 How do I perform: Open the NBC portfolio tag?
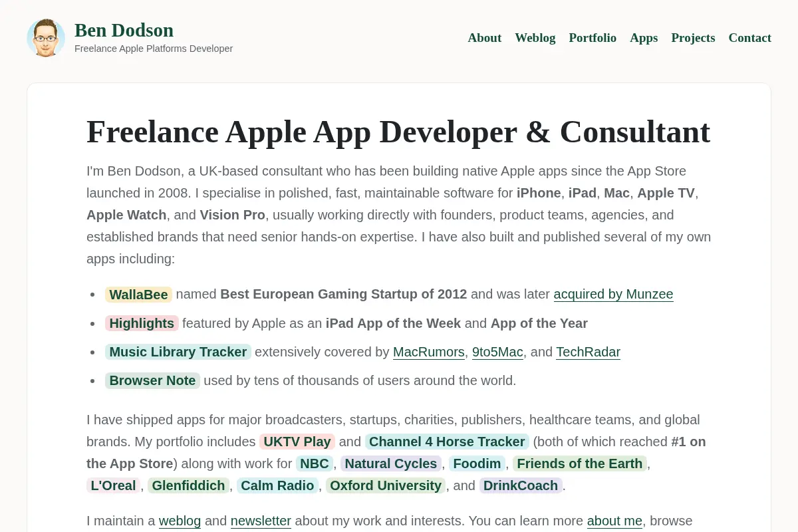tap(314, 464)
